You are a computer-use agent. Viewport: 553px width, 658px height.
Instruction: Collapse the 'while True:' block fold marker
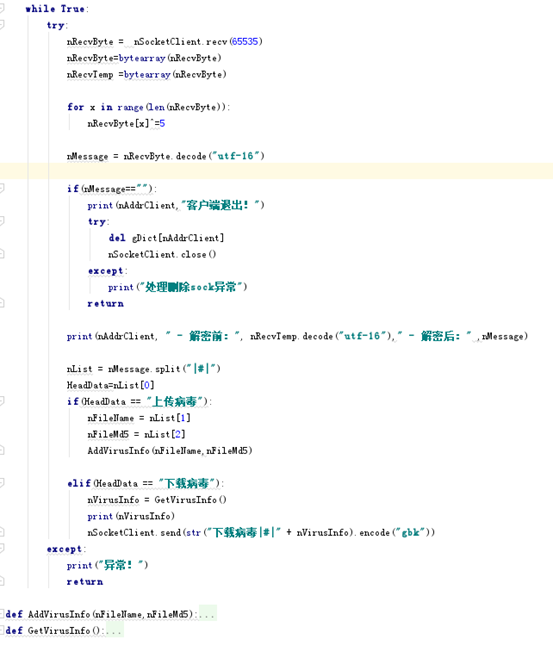click(2, 8)
